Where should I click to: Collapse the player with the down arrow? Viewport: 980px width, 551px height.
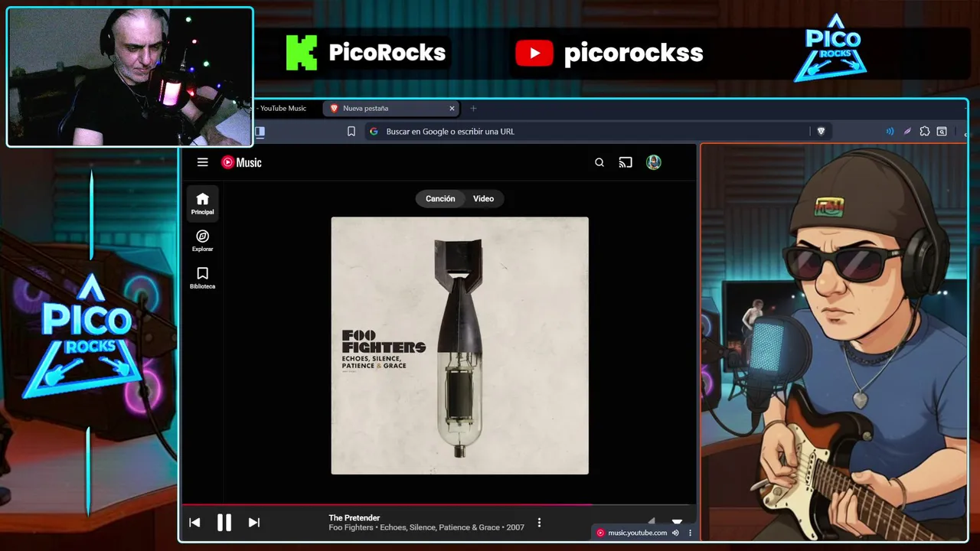pyautogui.click(x=677, y=521)
